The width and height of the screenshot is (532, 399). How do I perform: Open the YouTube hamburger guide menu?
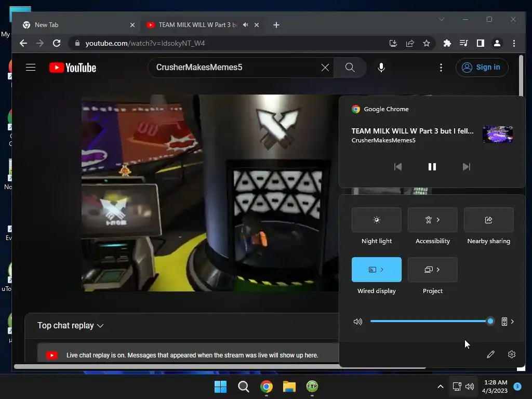[31, 68]
